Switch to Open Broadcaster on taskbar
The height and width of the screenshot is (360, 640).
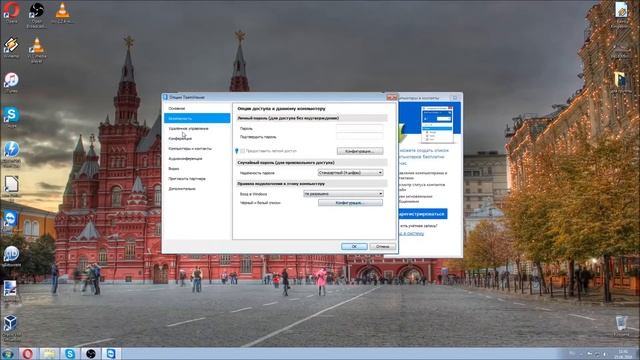point(91,353)
